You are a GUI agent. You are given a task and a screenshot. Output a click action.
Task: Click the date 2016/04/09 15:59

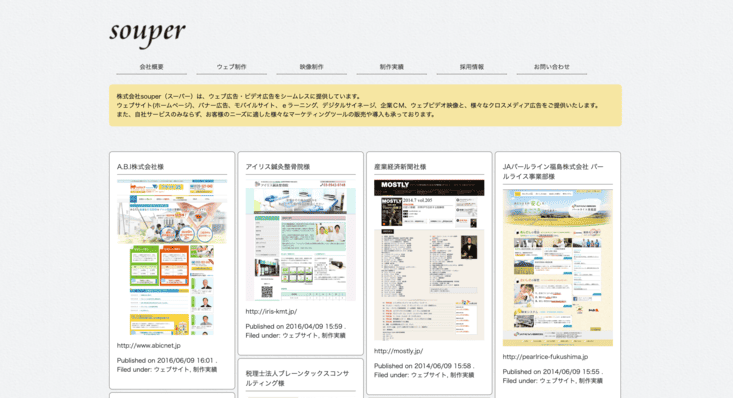314,326
